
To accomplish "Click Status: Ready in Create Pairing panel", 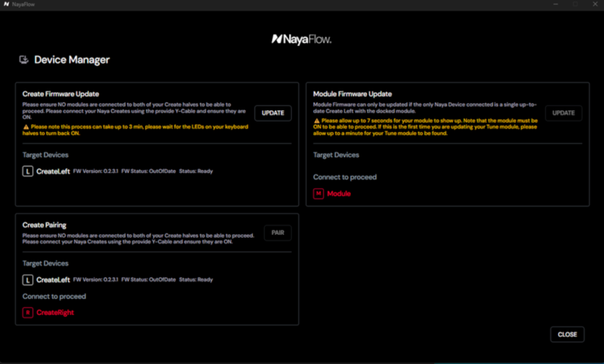I will (196, 279).
